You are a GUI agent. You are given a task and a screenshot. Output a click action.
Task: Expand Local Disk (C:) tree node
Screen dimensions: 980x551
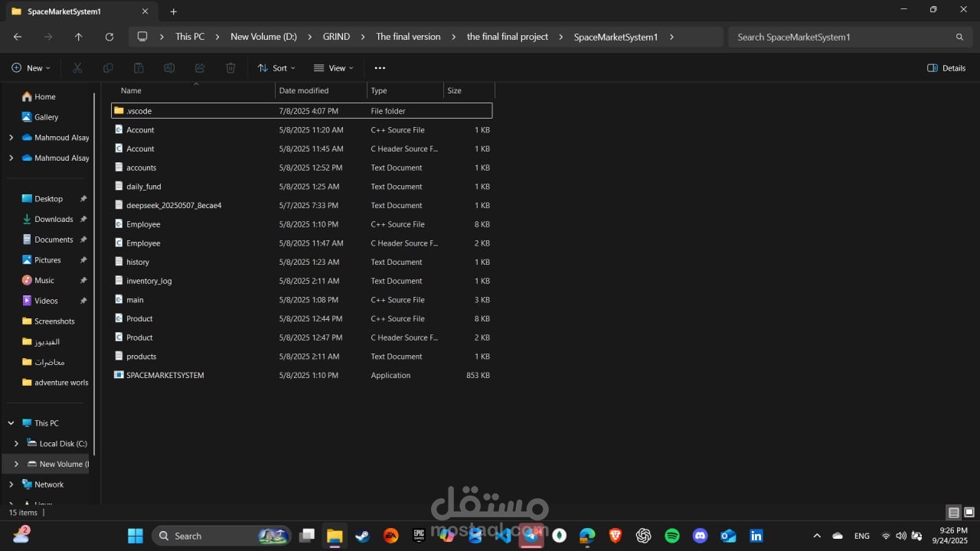[16, 444]
